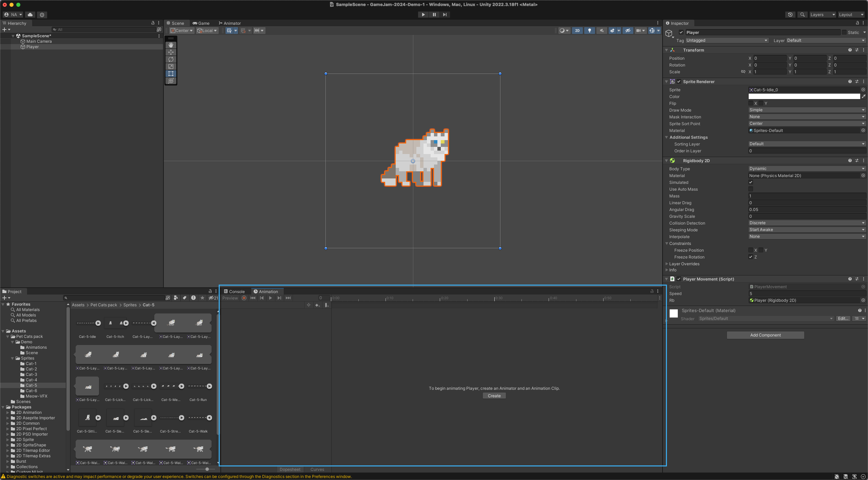
Task: Select the Move tool in Scene
Action: (x=171, y=52)
